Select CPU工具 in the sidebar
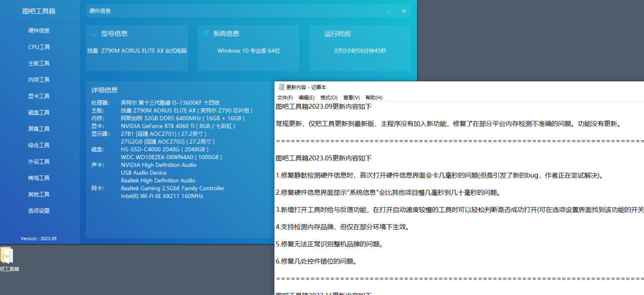The image size is (644, 295). coord(39,47)
